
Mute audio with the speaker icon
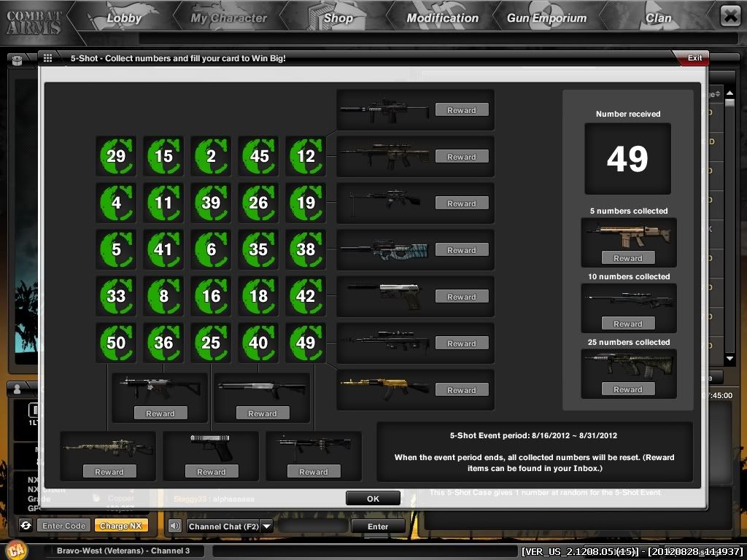[x=174, y=525]
